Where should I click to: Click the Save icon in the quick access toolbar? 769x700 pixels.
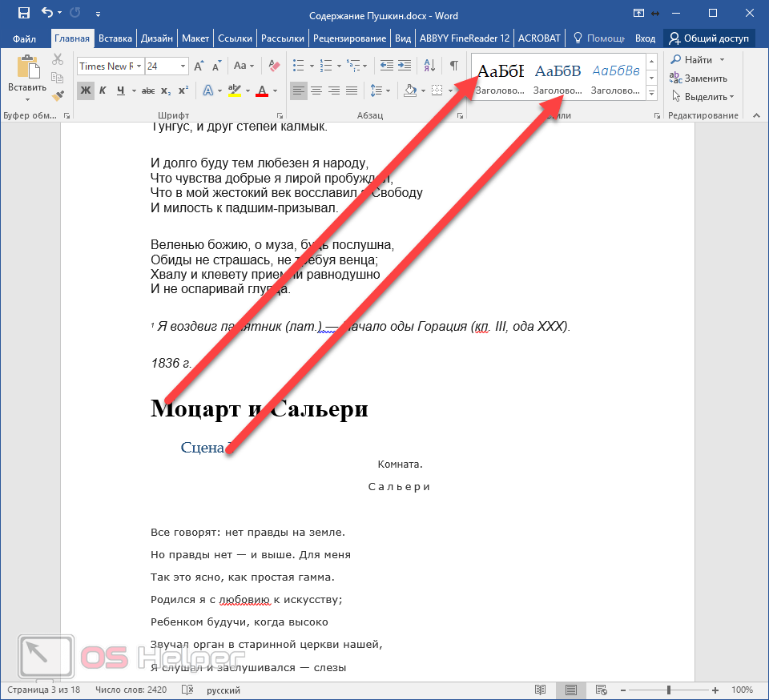(x=24, y=14)
